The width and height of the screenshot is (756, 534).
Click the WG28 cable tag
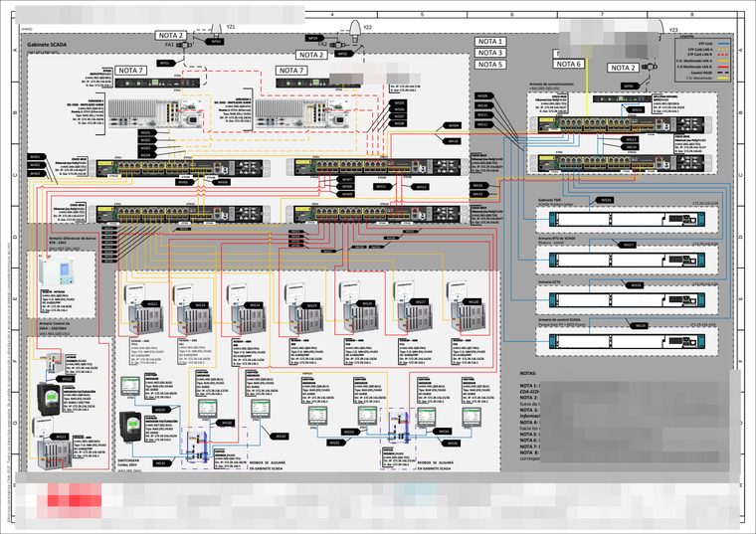point(474,301)
